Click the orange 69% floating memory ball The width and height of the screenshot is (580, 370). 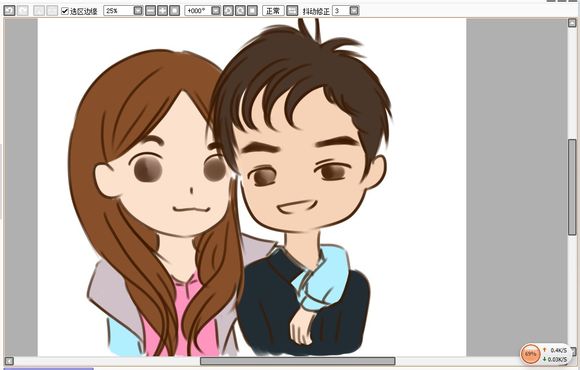[x=530, y=354]
